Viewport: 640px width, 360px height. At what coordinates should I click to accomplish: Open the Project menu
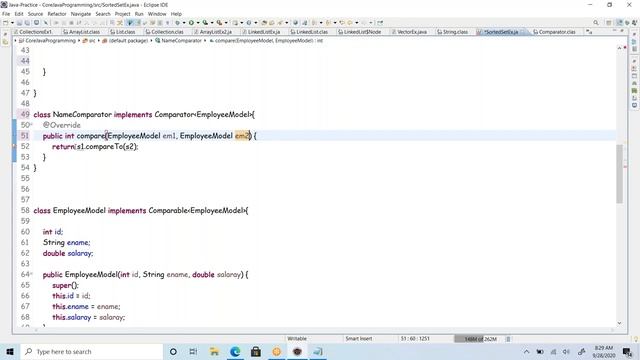(122, 14)
